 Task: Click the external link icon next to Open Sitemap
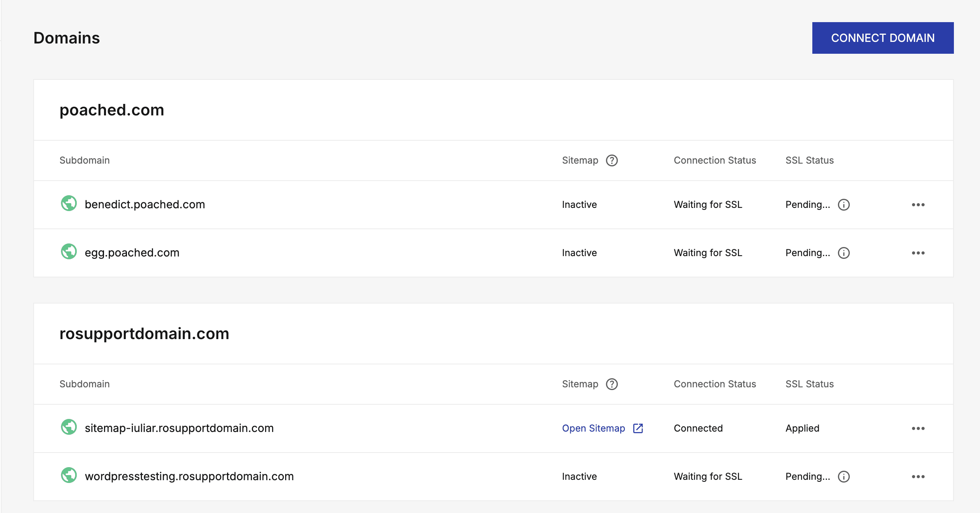(638, 428)
